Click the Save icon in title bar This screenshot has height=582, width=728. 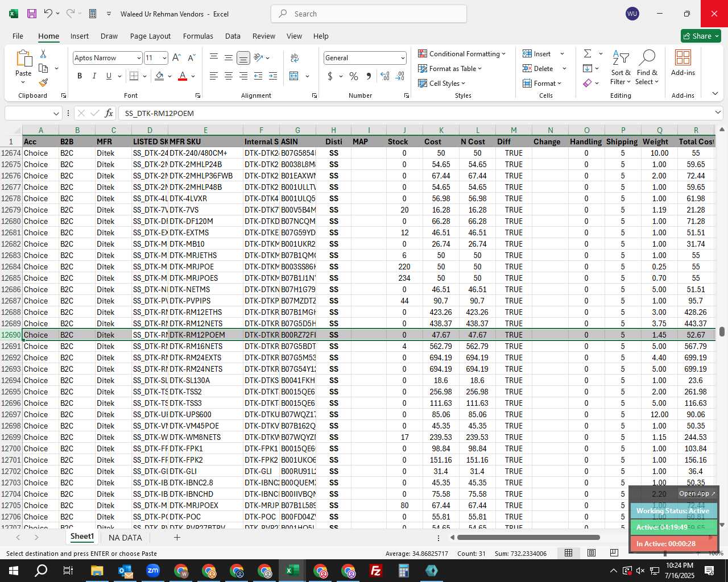32,14
